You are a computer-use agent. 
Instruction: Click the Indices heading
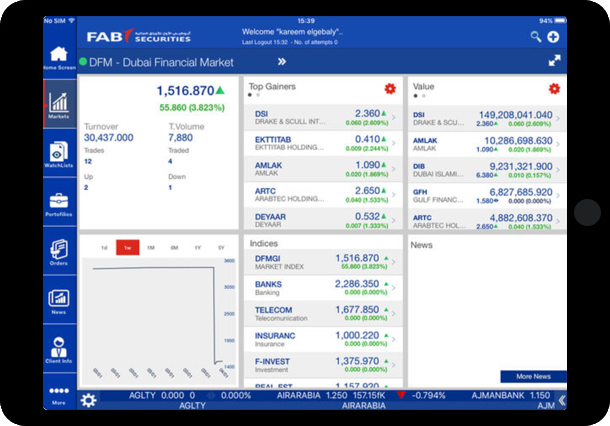(264, 244)
